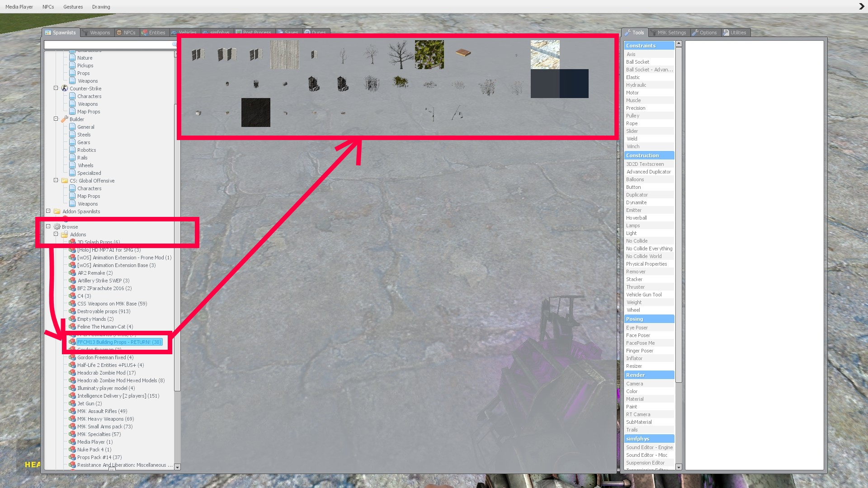
Task: Select the Advanced Duplicator tool
Action: [649, 172]
